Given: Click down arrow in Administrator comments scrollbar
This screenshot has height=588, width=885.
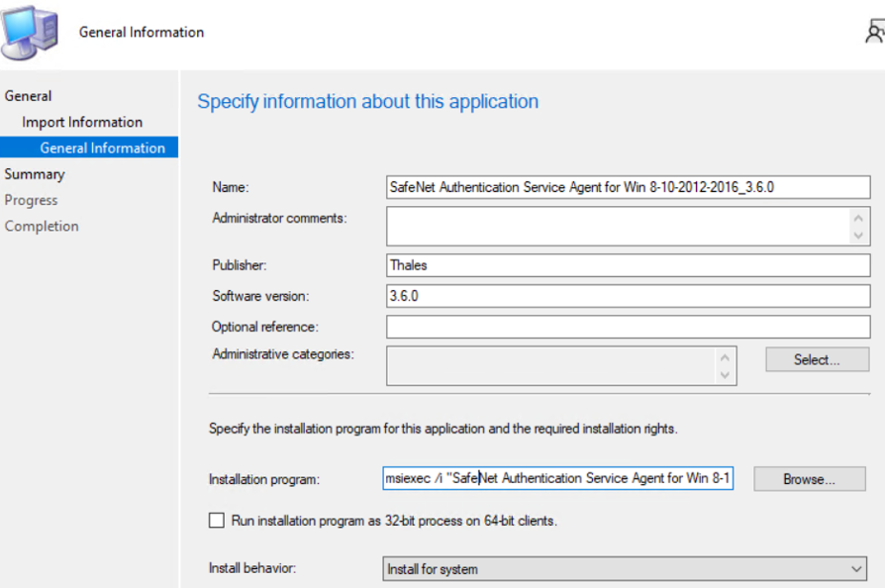Looking at the screenshot, I should click(858, 236).
